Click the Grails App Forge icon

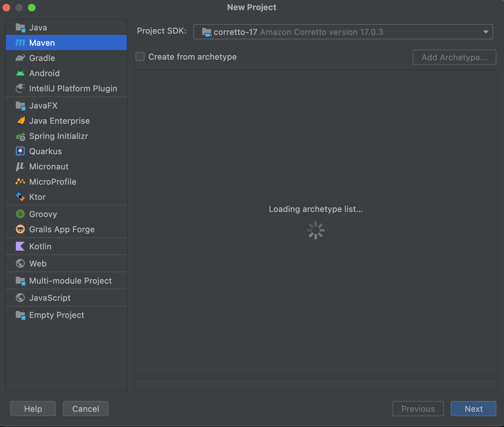tap(20, 229)
